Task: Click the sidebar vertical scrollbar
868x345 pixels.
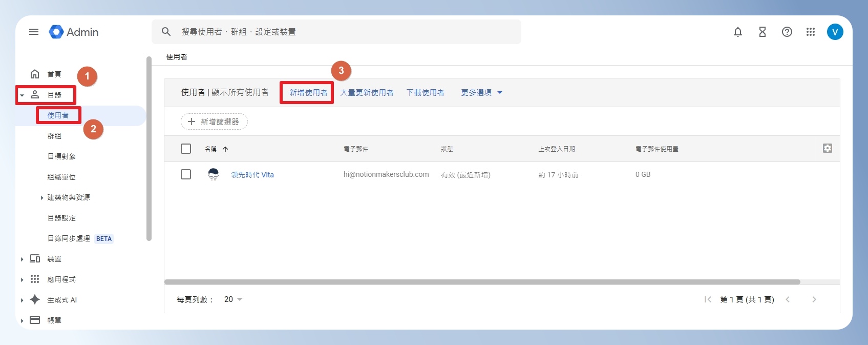Action: 149,149
